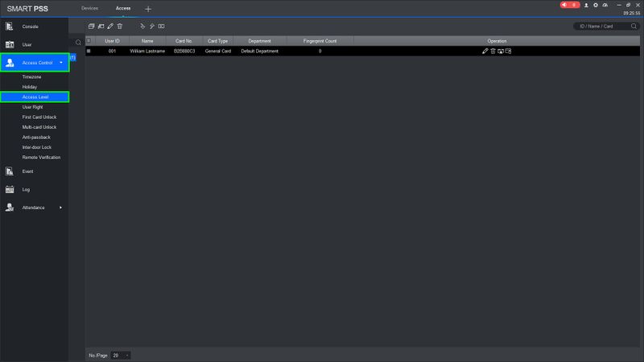Open the Timezone submenu item

[x=31, y=76]
